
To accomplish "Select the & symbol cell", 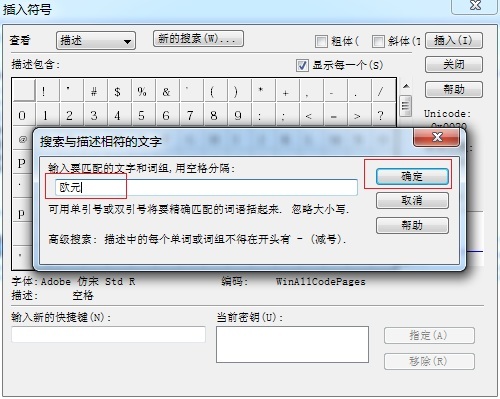I will click(x=167, y=90).
